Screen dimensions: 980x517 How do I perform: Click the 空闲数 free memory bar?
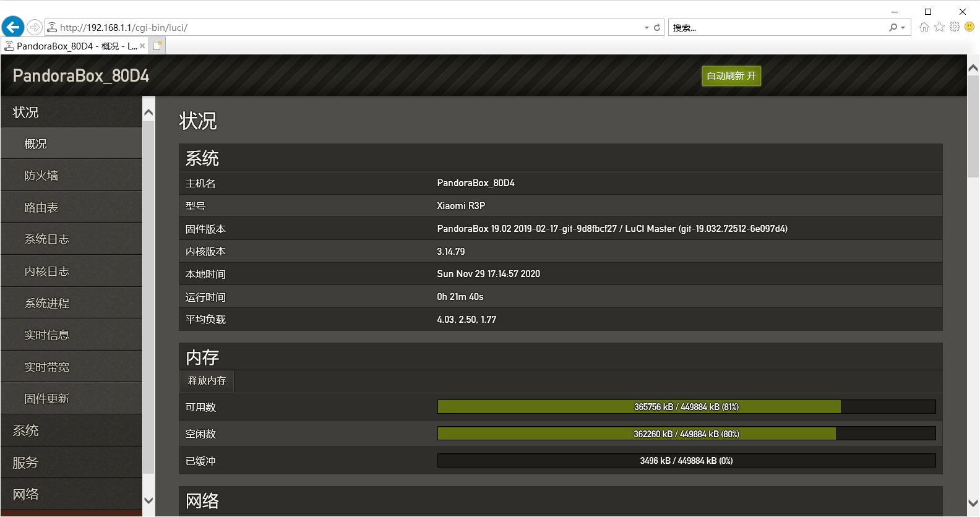click(686, 434)
